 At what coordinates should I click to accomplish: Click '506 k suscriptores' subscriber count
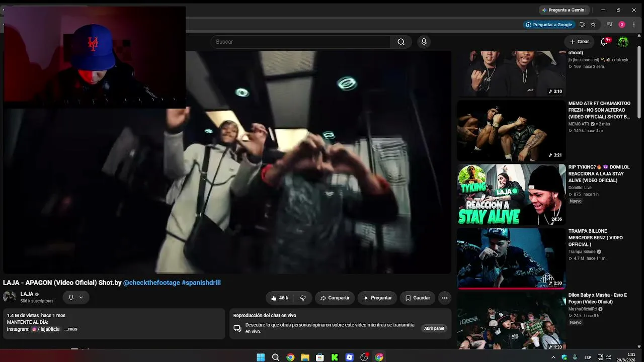coord(37,301)
